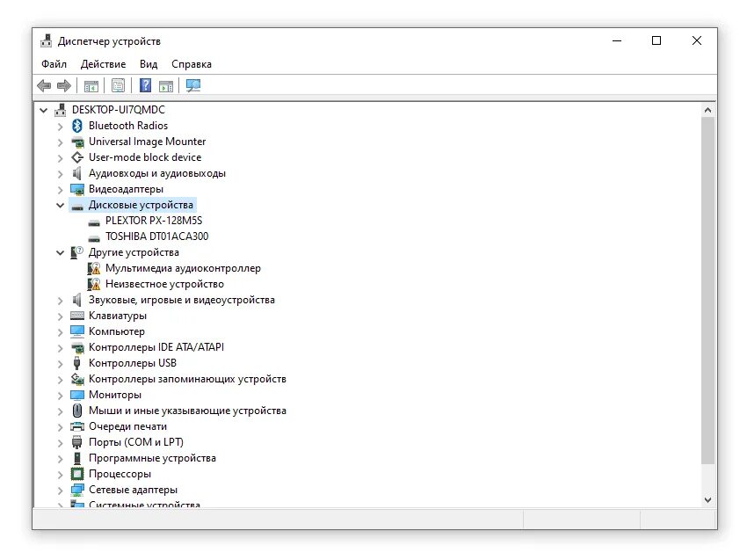Select the Процессоры label
This screenshot has width=747, height=560.
(120, 474)
